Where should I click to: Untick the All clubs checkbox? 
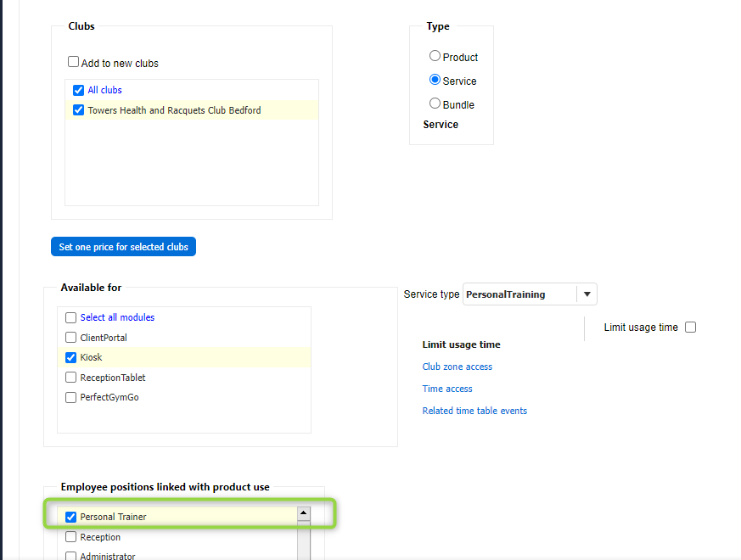[79, 90]
